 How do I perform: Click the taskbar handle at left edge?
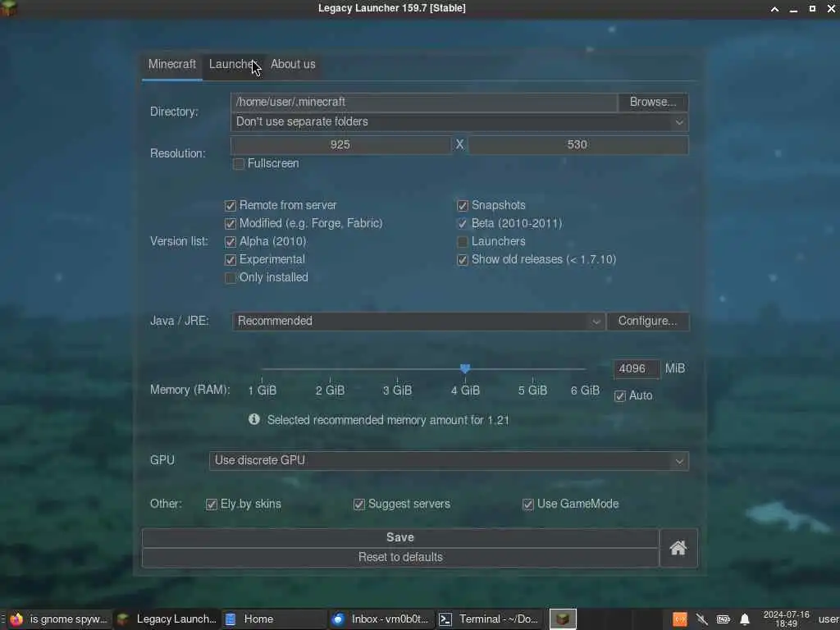[x=2, y=619]
